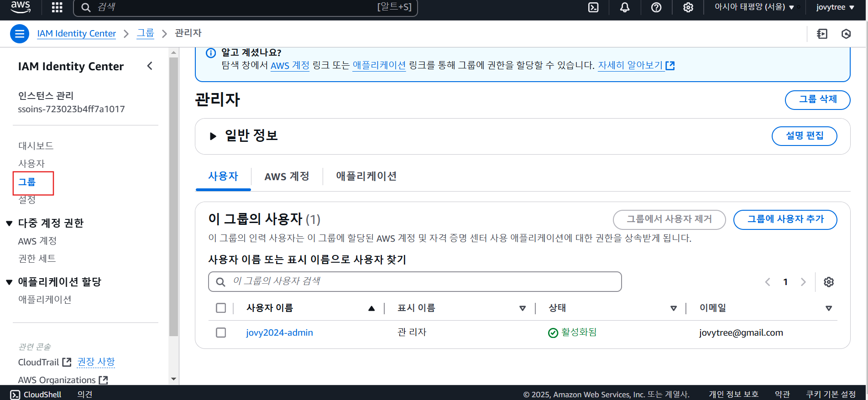
Task: Collapse the IAM Identity Center sidebar
Action: click(150, 66)
